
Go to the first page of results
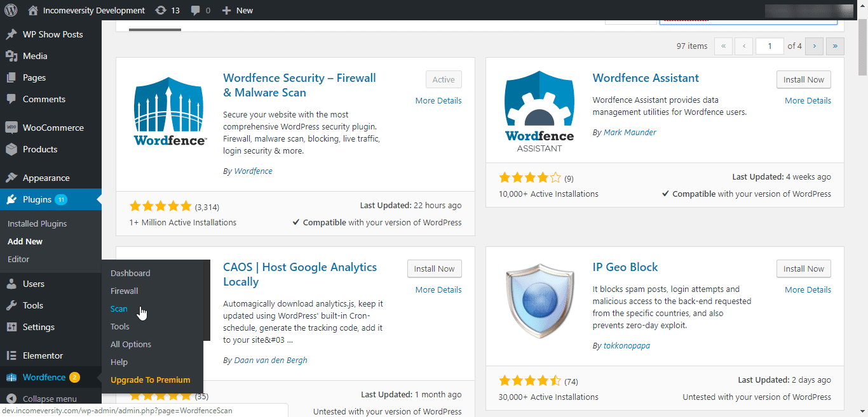tap(723, 46)
